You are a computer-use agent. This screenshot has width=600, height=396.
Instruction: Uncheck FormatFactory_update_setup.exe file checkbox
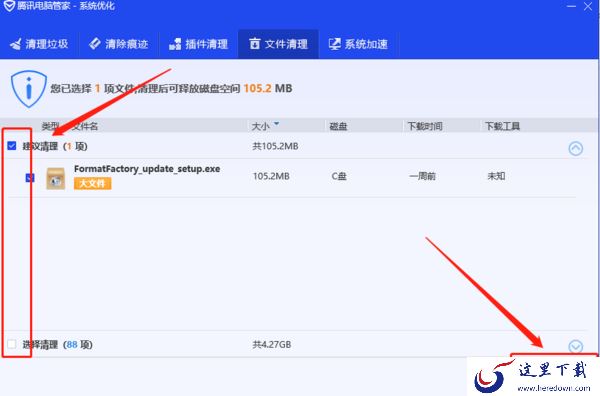click(30, 178)
